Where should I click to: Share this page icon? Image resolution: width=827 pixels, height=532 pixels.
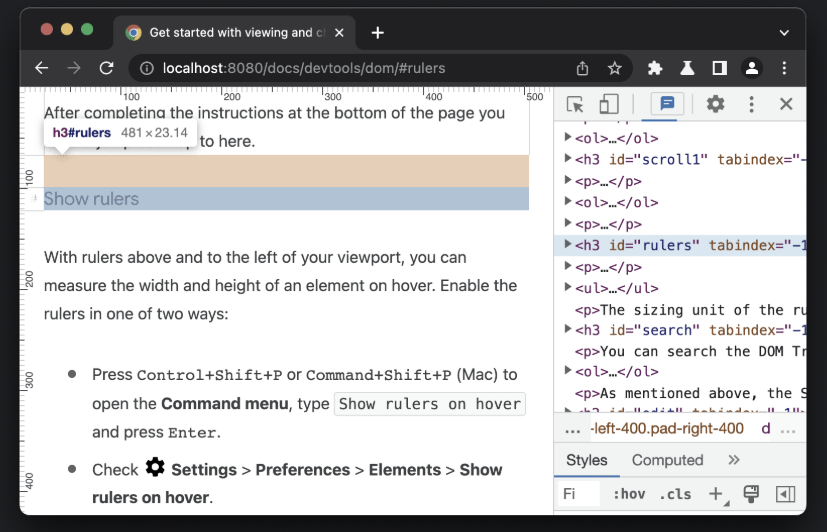click(582, 68)
